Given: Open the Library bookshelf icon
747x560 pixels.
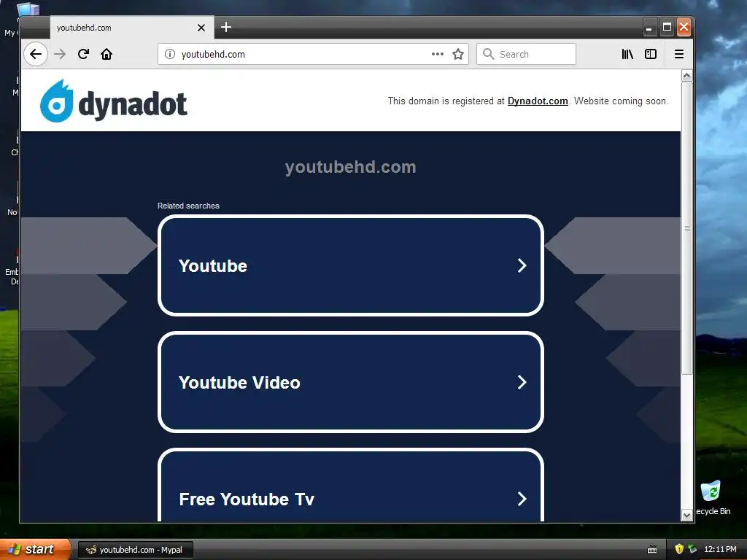Looking at the screenshot, I should click(x=627, y=54).
